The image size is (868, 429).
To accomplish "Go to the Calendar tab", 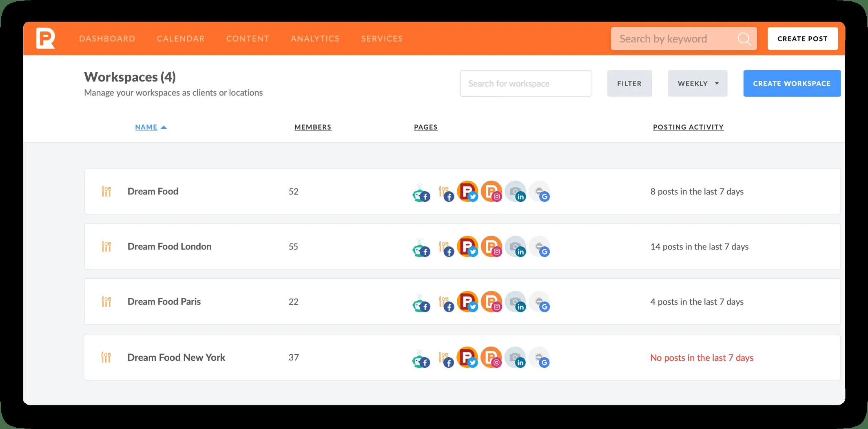I will (x=181, y=39).
